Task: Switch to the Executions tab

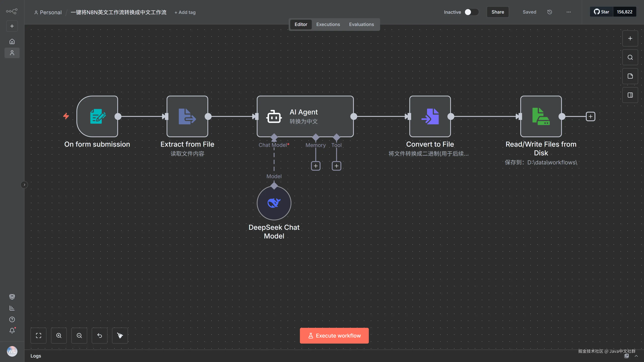Action: 328,24
